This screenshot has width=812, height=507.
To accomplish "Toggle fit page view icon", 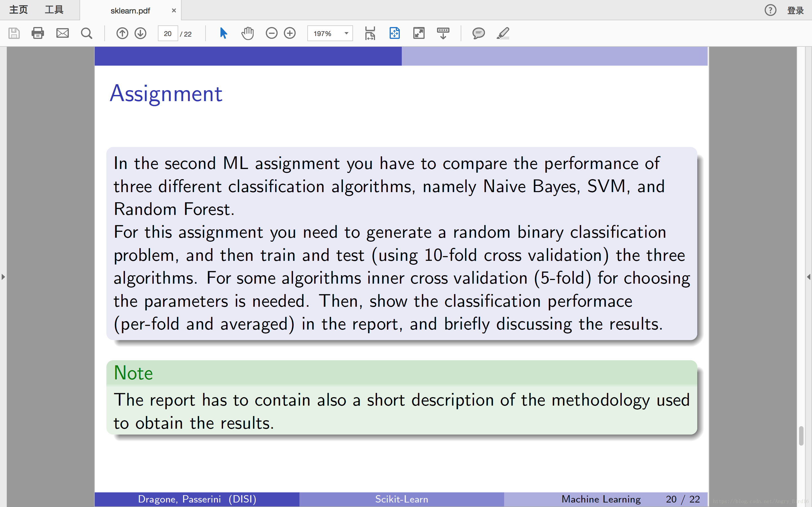I will [395, 33].
